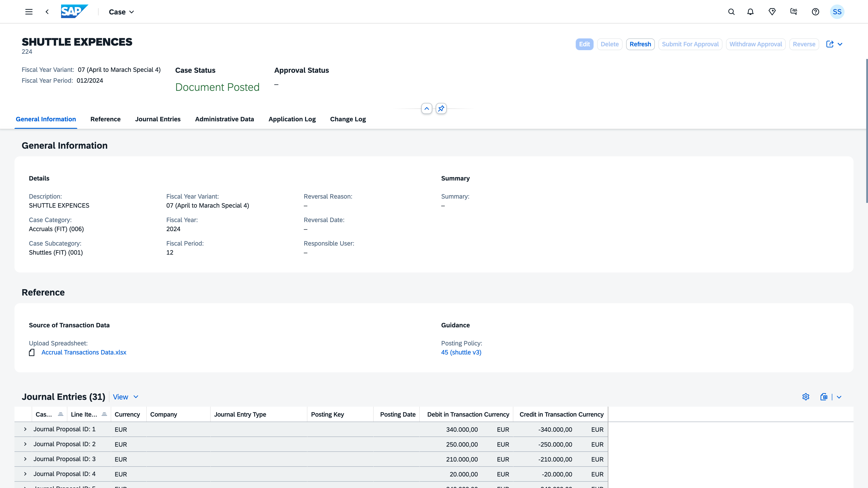Click the help question mark icon
This screenshot has height=488, width=868.
click(x=815, y=12)
